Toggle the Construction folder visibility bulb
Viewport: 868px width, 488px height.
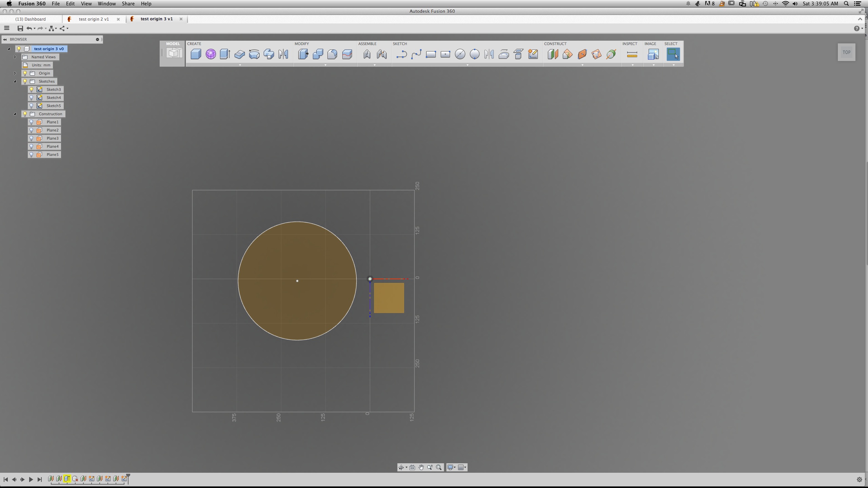(24, 114)
